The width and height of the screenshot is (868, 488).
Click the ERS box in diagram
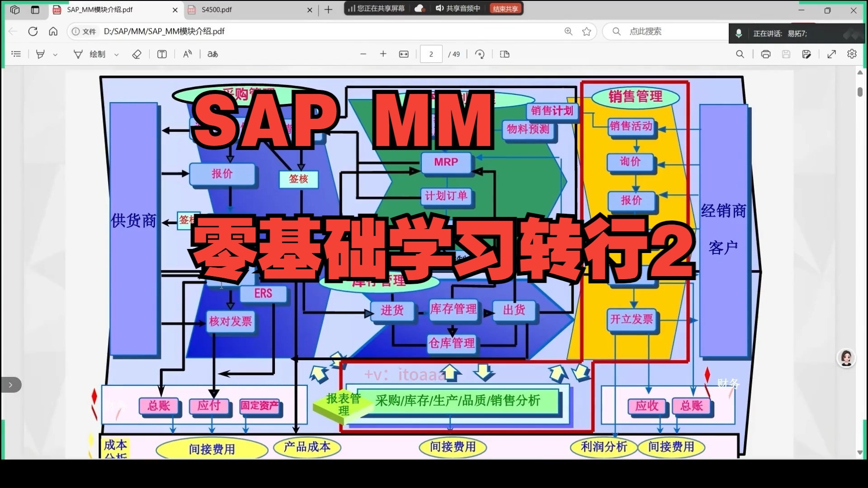tap(263, 294)
